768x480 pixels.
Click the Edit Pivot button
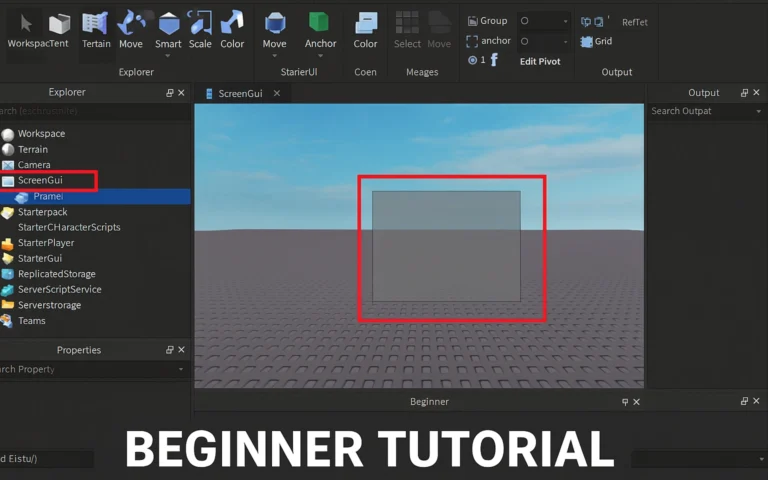[x=540, y=61]
